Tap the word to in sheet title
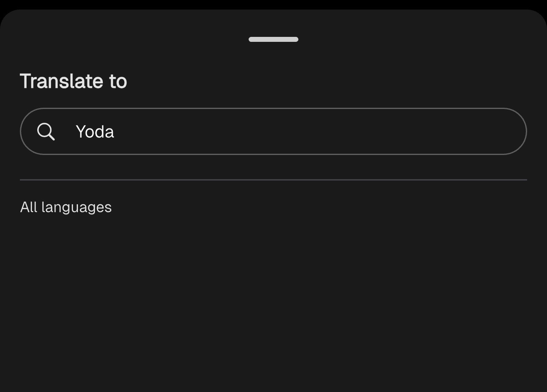Screen dimensions: 547x392 118,81
